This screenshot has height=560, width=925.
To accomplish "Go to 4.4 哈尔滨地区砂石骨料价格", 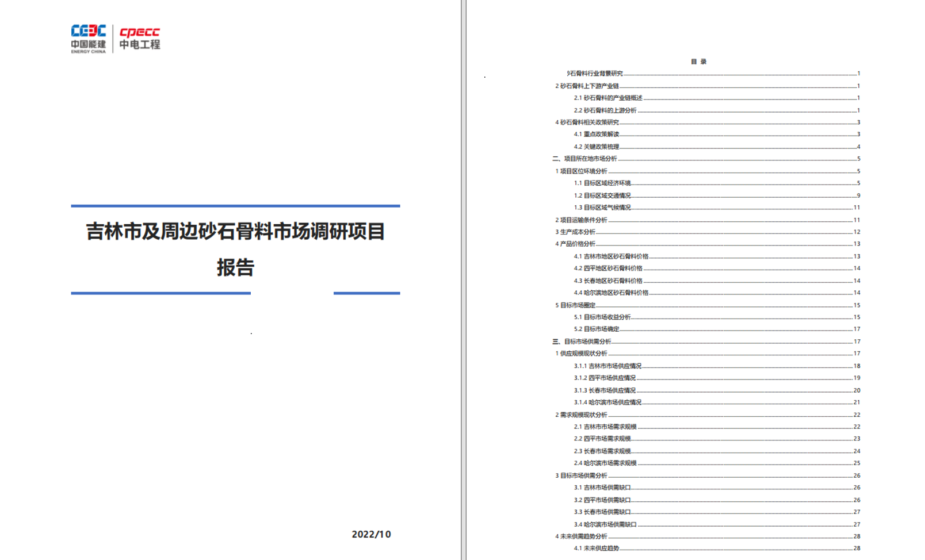I will coord(611,293).
